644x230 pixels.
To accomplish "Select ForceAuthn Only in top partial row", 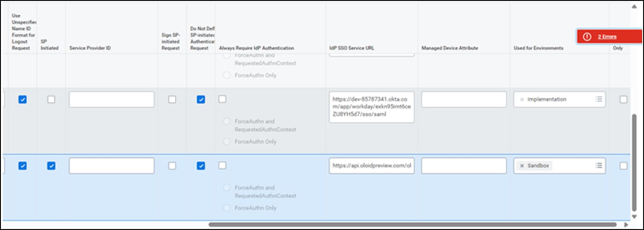I will click(x=226, y=75).
